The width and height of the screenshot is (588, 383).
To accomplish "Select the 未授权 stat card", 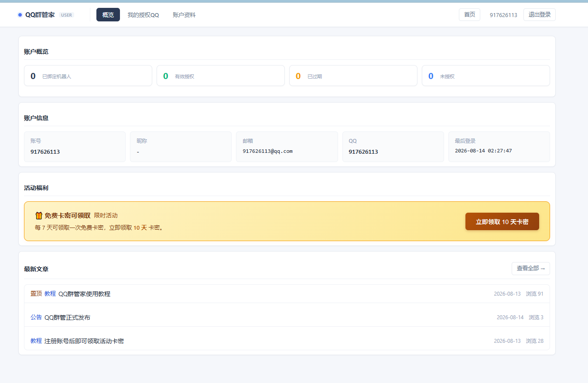I will [486, 76].
